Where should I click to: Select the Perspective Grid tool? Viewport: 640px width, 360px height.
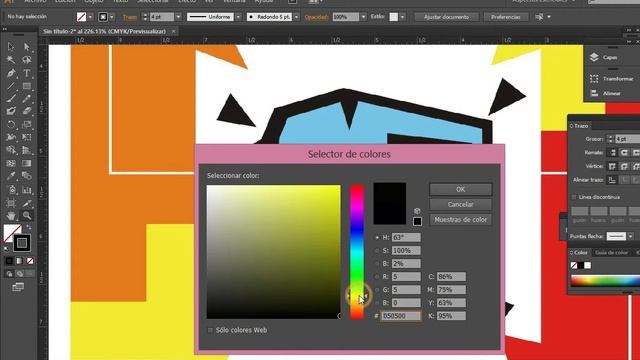click(x=27, y=150)
